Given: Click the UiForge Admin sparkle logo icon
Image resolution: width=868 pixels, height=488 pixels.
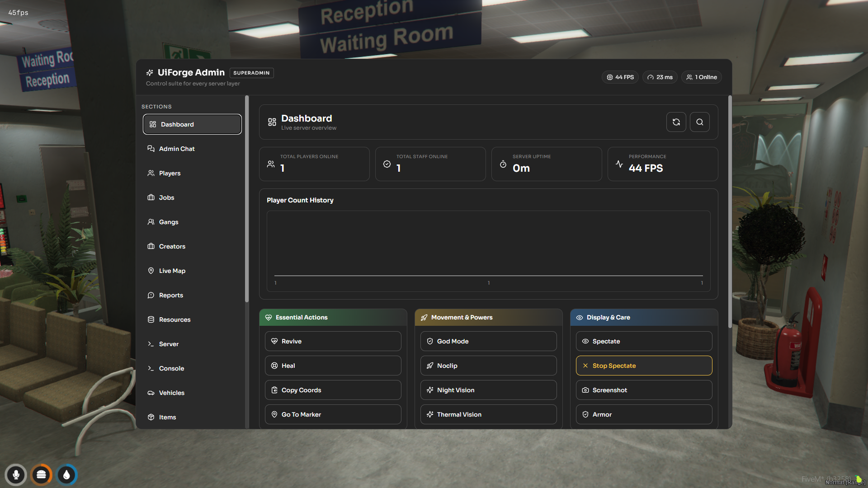Looking at the screenshot, I should pos(150,73).
